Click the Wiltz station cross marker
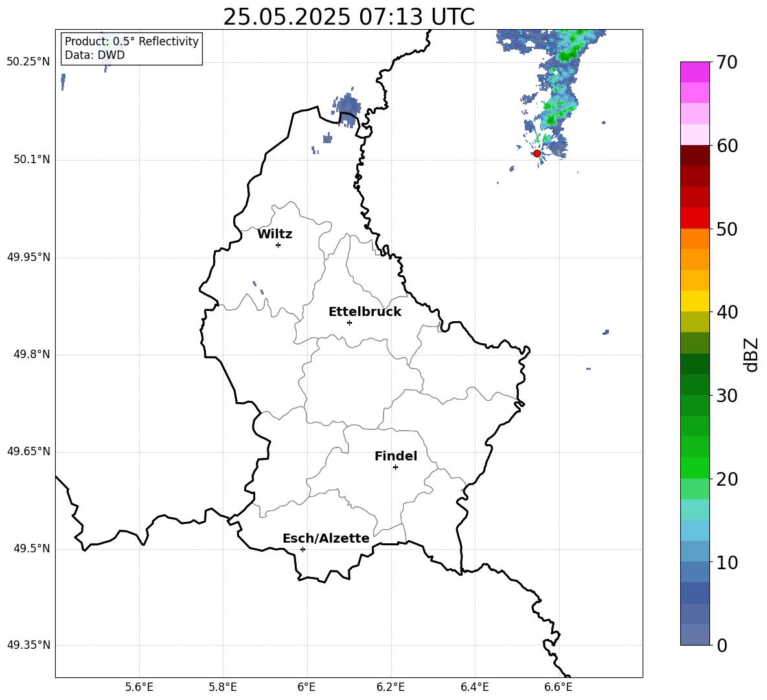Image resolution: width=767 pixels, height=700 pixels. [279, 245]
